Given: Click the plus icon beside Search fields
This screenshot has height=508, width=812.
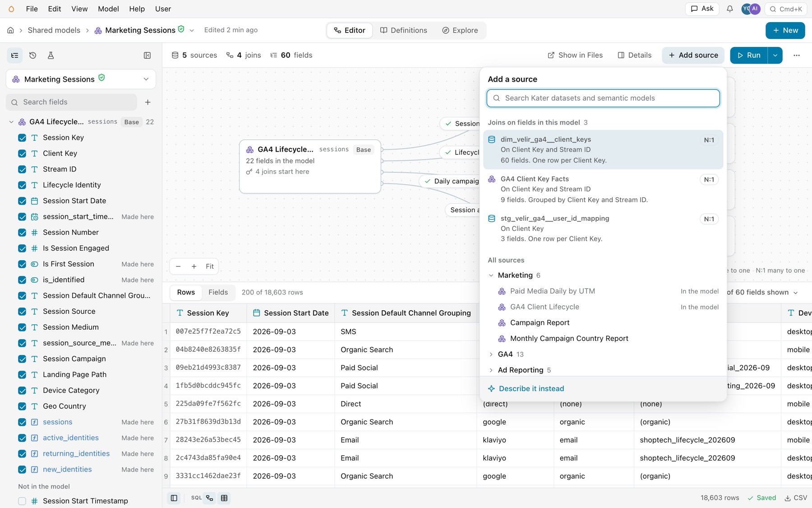Looking at the screenshot, I should [148, 102].
